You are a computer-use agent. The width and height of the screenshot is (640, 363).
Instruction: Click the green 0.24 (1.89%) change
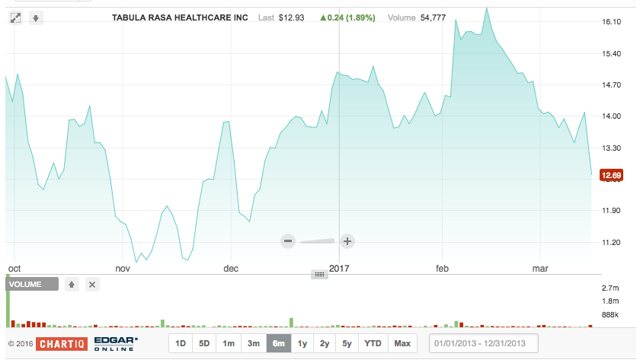(x=347, y=18)
